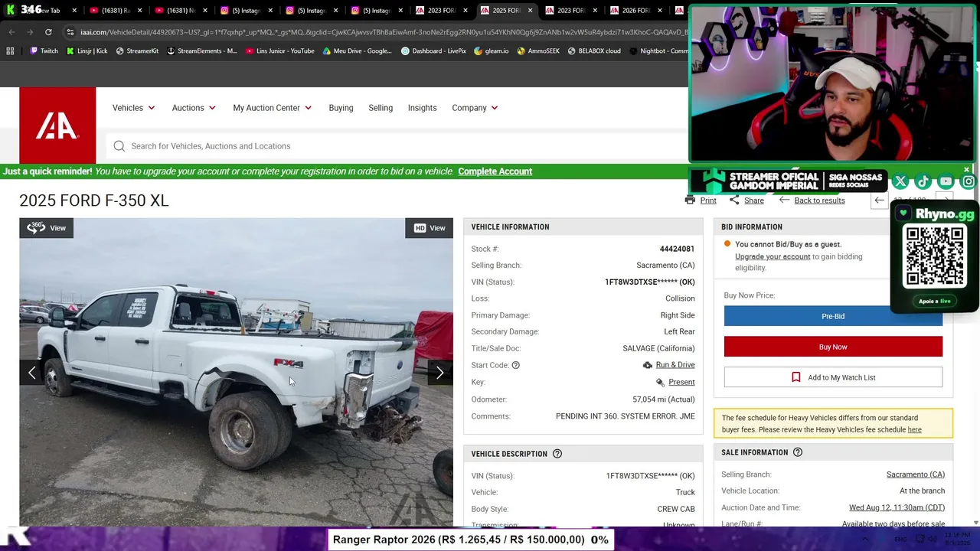The width and height of the screenshot is (980, 551).
Task: Open the TikTok social icon in overlay
Action: [x=923, y=181]
